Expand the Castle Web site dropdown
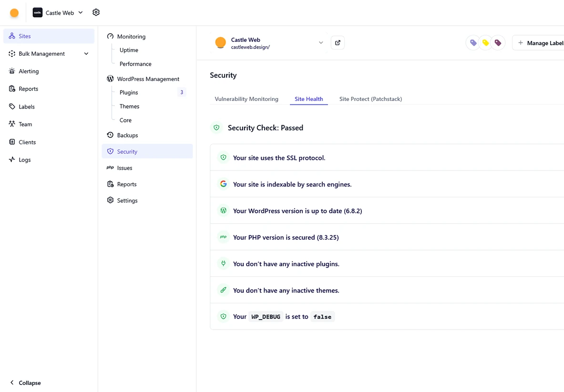 click(321, 42)
